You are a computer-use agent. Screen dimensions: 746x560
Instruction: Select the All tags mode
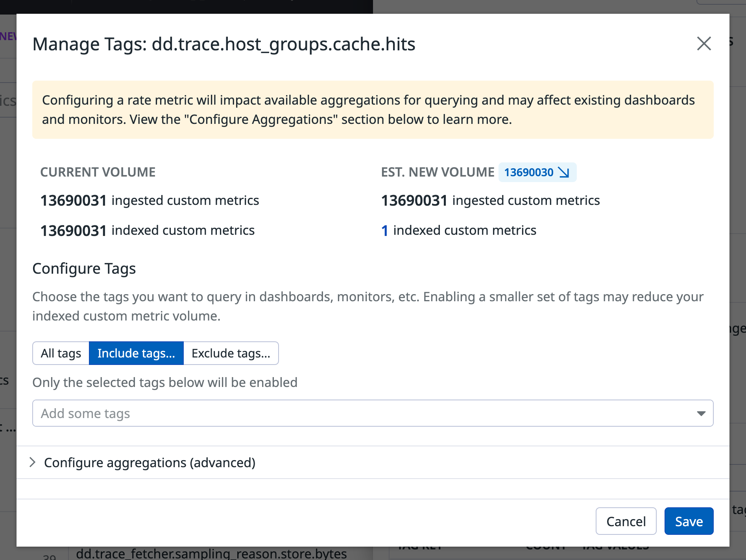pos(61,353)
